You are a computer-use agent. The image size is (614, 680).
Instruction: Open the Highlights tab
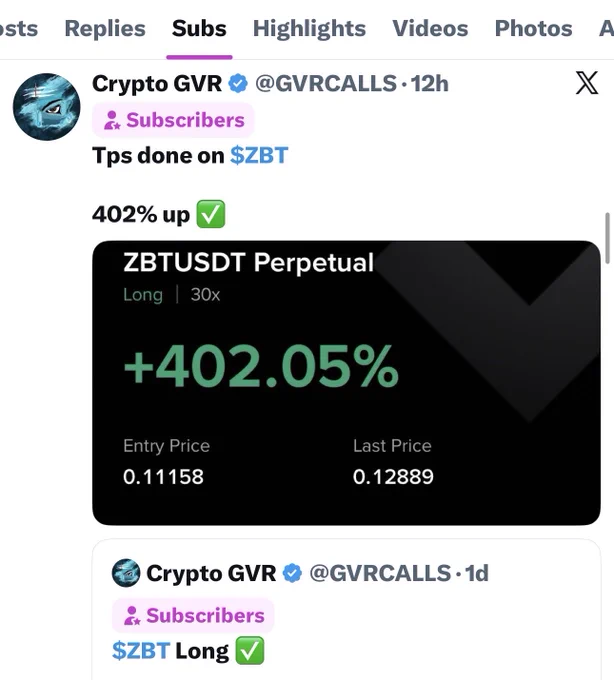click(309, 29)
